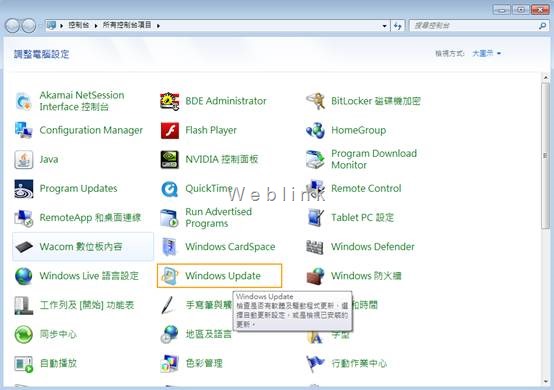Open HomeGroup spheres icon
The height and width of the screenshot is (390, 554).
coord(315,130)
